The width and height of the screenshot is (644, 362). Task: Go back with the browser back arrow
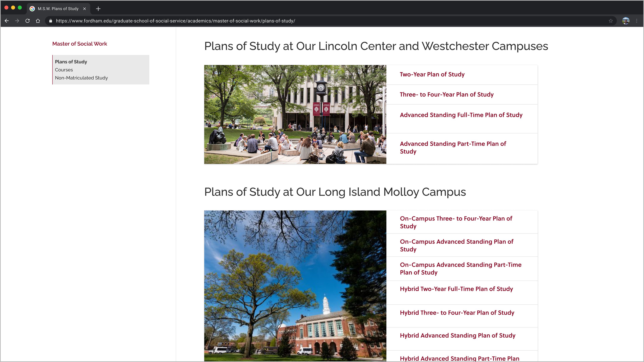tap(7, 21)
